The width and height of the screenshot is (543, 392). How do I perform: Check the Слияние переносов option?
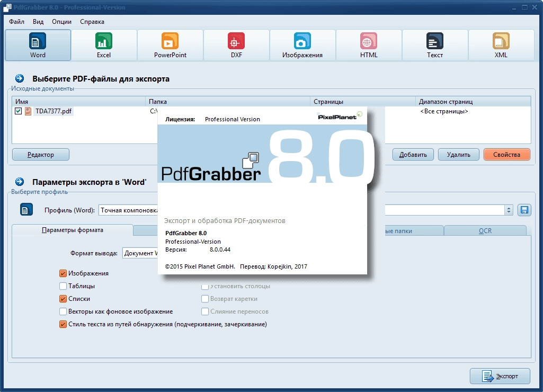(x=205, y=311)
